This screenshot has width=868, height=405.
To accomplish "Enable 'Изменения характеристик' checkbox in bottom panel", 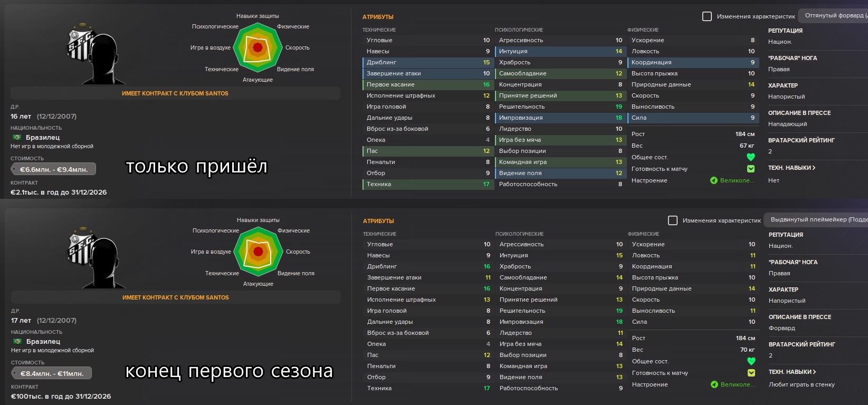I will click(x=673, y=220).
